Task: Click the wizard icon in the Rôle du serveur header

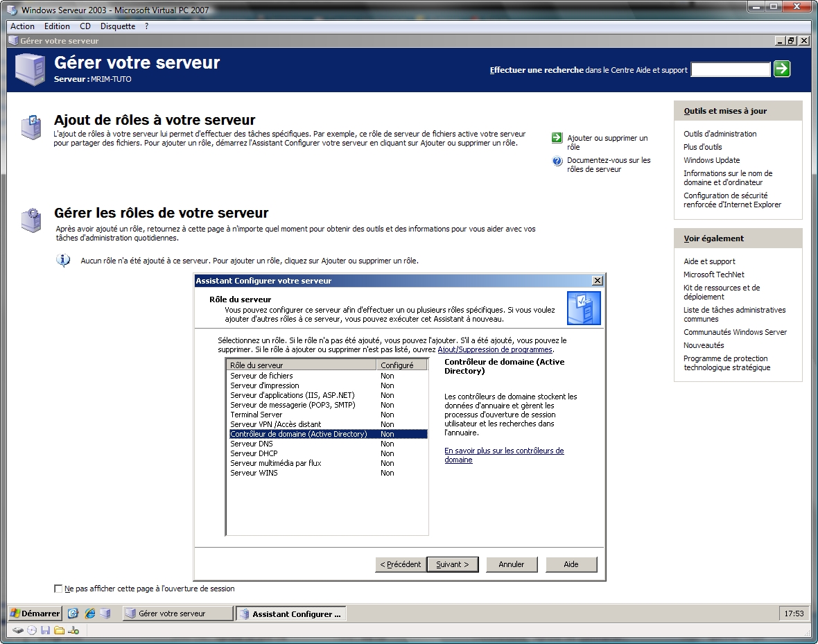Action: [x=584, y=308]
